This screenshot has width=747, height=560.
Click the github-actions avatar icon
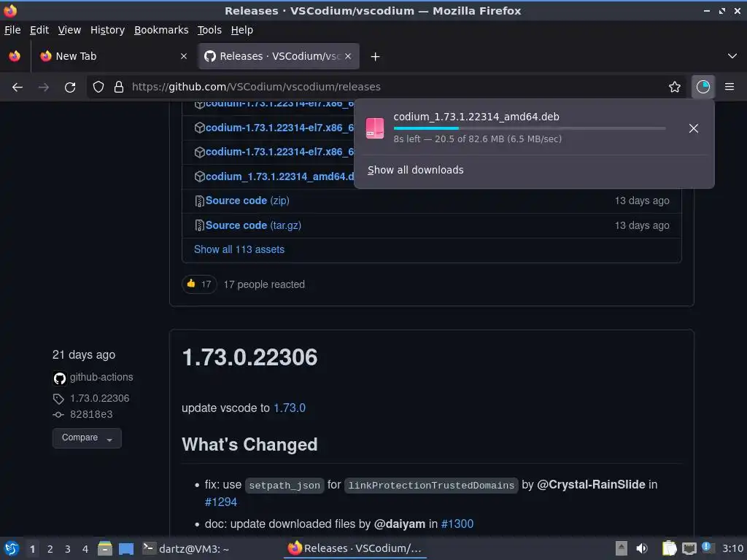click(x=60, y=378)
